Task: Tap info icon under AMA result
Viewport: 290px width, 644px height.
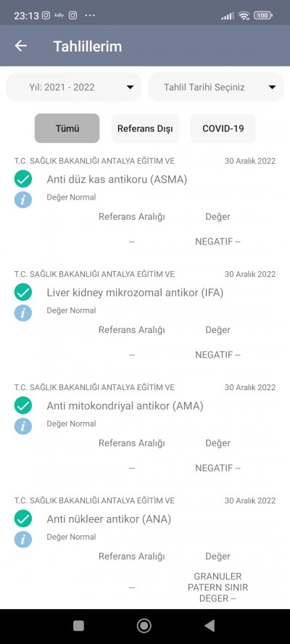Action: pos(23,426)
